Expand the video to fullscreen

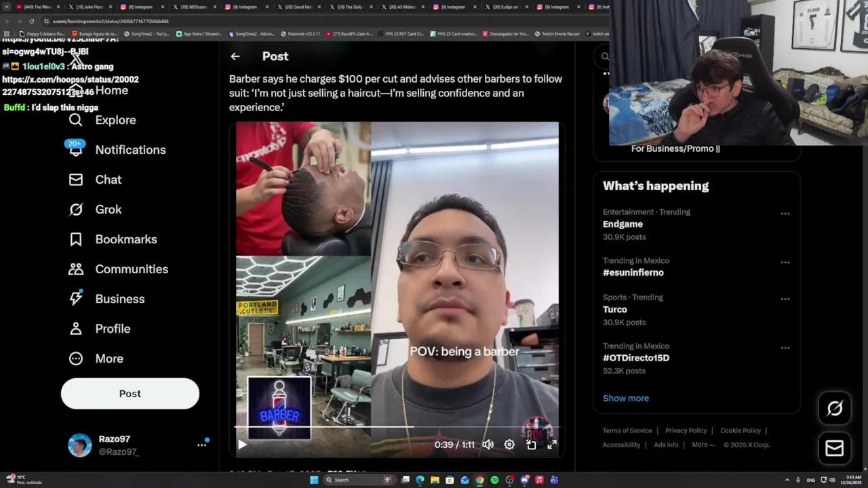point(552,445)
